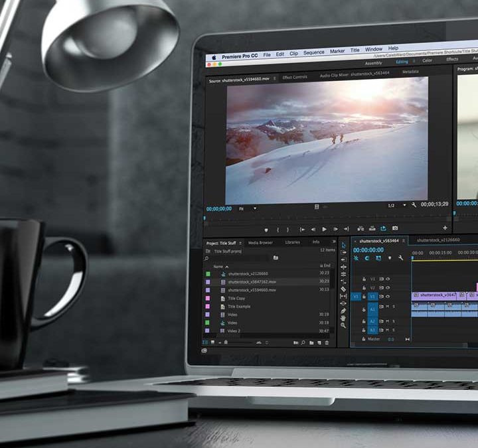Screen dimensions: 478x448
Task: Open the Sequence menu
Action: tap(313, 52)
